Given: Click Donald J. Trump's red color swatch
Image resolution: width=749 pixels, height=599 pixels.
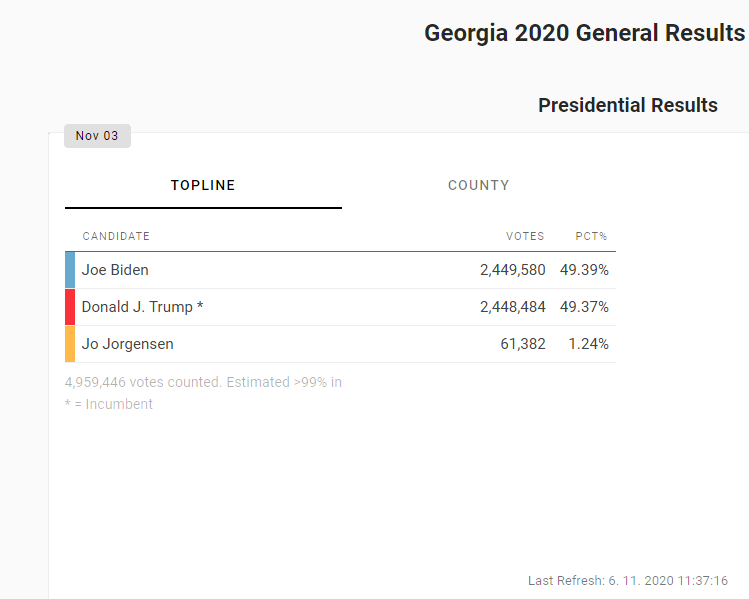Looking at the screenshot, I should pyautogui.click(x=70, y=307).
